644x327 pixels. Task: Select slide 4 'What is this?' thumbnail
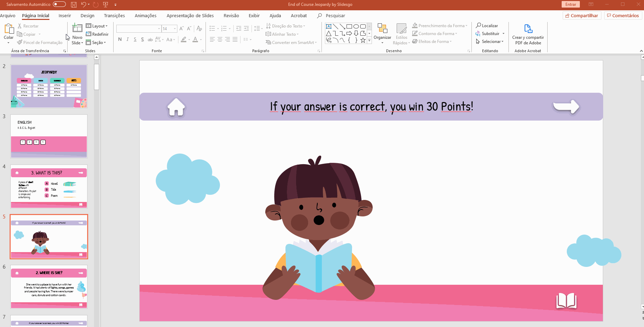pos(49,187)
